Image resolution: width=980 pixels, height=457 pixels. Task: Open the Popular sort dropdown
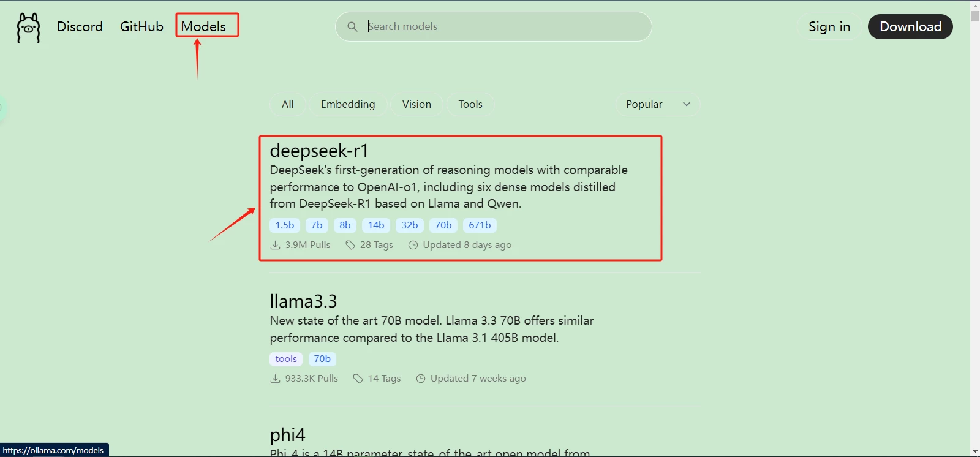(644, 104)
